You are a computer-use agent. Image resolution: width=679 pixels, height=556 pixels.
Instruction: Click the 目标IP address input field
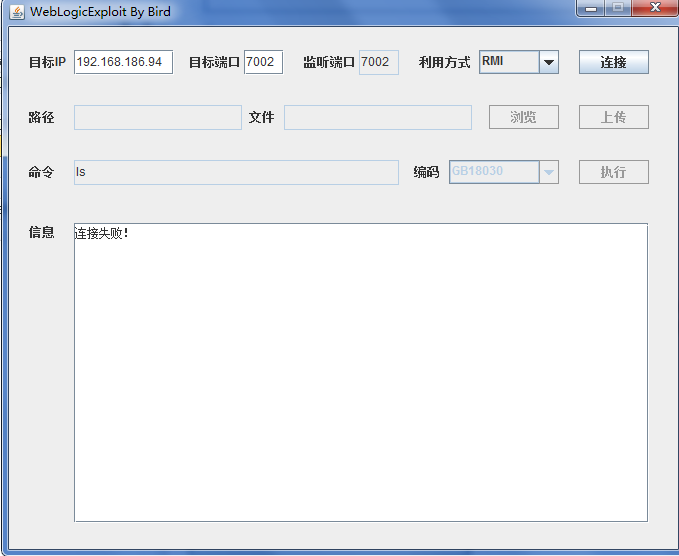pos(123,62)
